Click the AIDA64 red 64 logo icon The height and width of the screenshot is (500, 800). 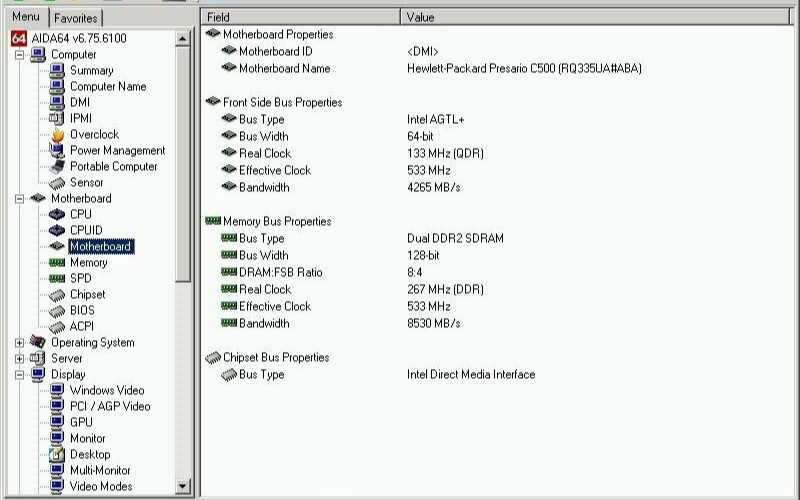coord(19,38)
